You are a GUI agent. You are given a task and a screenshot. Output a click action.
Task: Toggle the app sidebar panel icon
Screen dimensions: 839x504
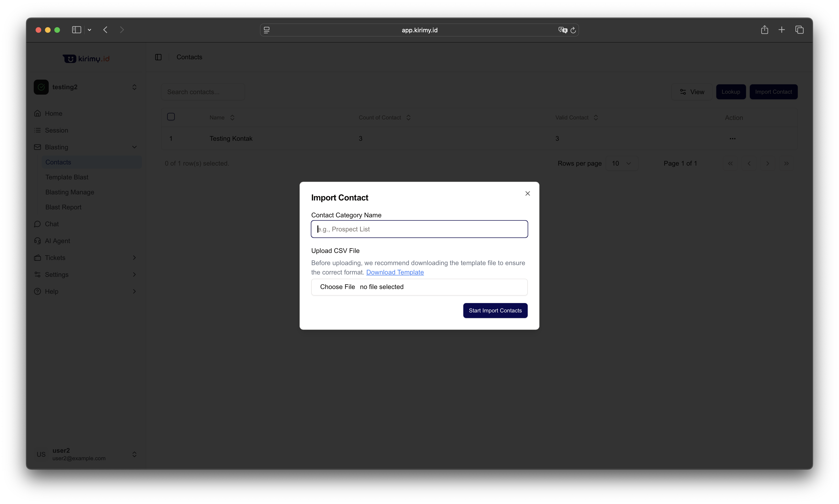tap(158, 57)
